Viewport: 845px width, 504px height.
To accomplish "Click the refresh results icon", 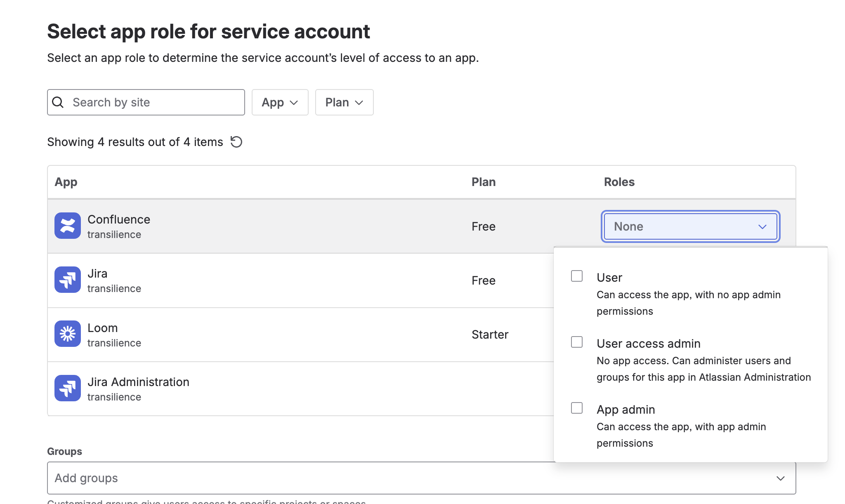I will [x=236, y=142].
